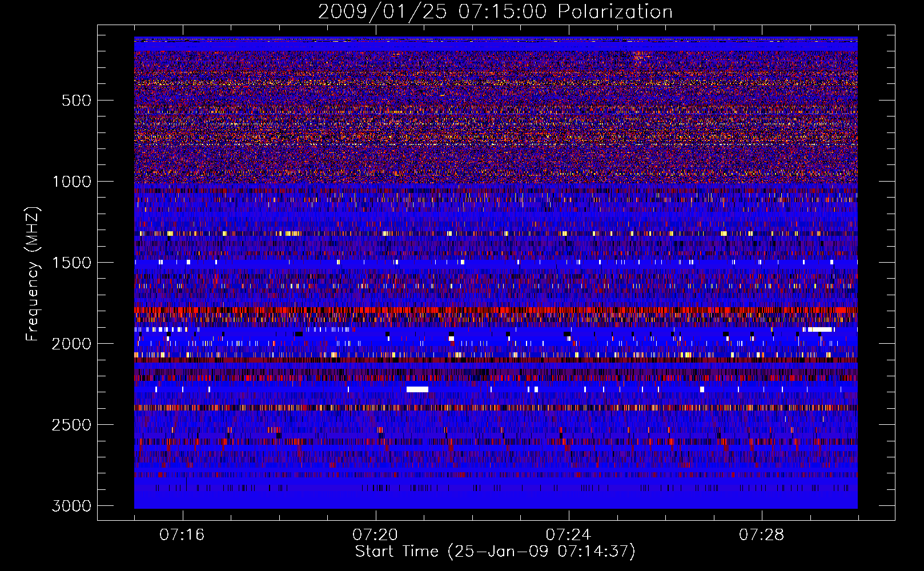
Task: Click the 1500 frequency tick label
Action: (x=71, y=263)
